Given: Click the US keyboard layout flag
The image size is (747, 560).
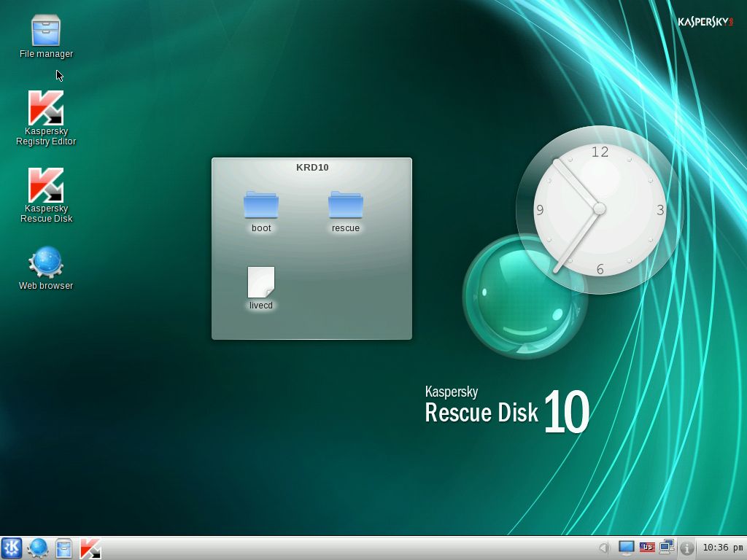Looking at the screenshot, I should click(647, 548).
